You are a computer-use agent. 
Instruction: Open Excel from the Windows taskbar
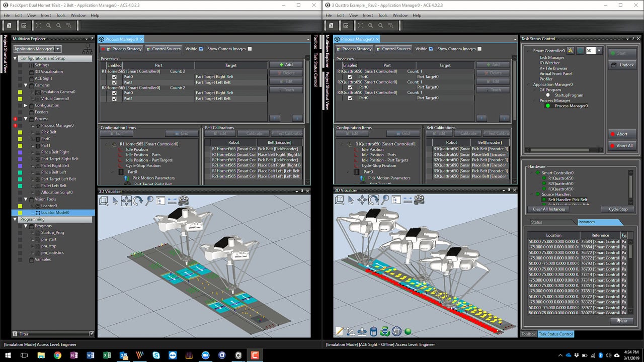(107, 355)
